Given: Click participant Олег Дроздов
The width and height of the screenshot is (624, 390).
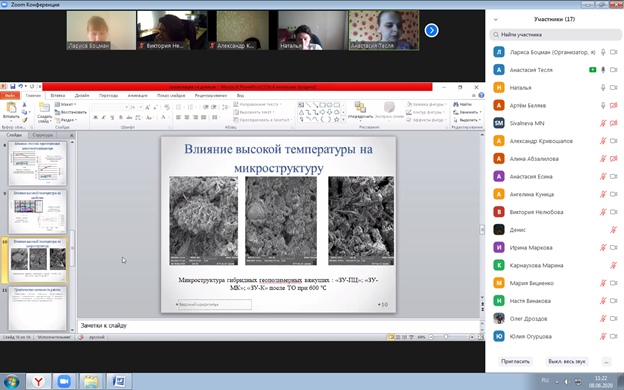Looking at the screenshot, I should (554, 318).
